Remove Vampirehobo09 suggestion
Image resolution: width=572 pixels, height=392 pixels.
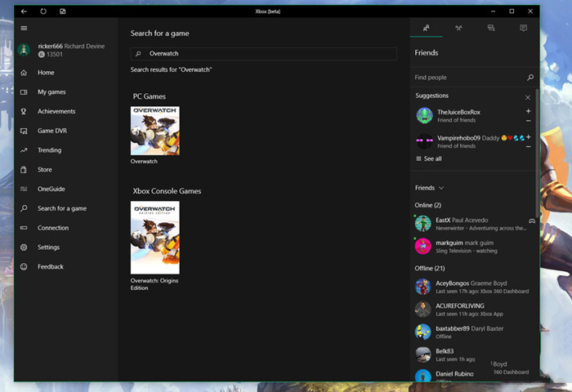point(528,146)
